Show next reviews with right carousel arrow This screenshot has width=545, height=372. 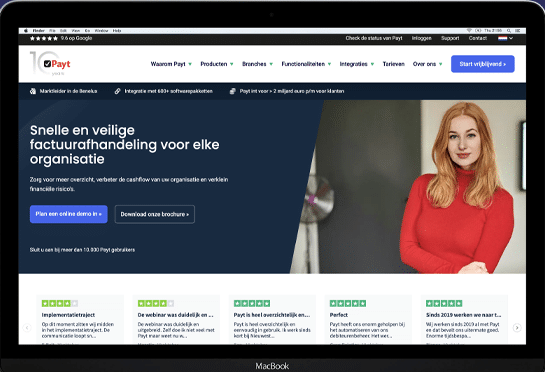(517, 327)
